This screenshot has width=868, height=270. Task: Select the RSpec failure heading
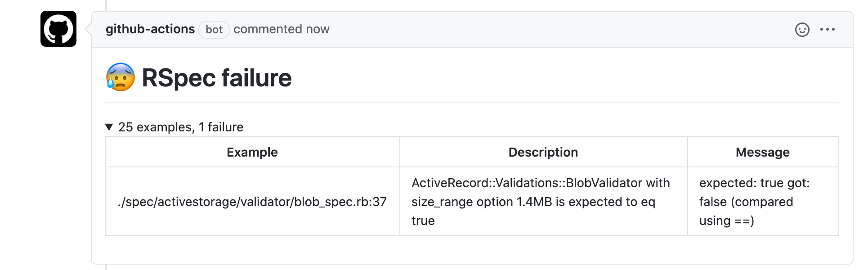click(216, 77)
